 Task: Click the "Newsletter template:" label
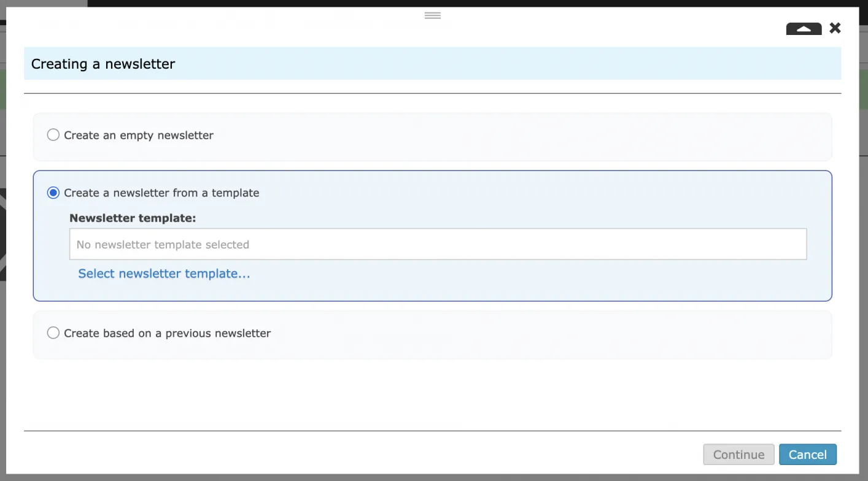click(x=133, y=218)
